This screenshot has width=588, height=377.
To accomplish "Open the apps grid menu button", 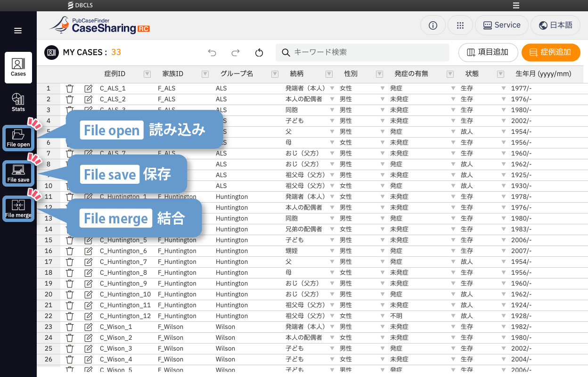I will coord(460,25).
